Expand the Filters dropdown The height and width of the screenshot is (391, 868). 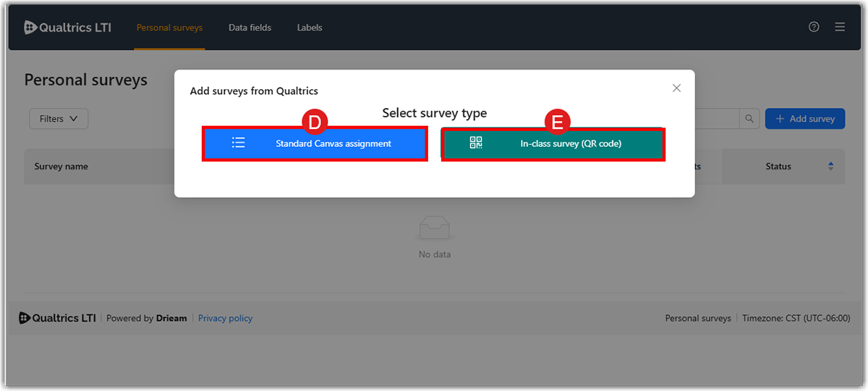pos(59,119)
